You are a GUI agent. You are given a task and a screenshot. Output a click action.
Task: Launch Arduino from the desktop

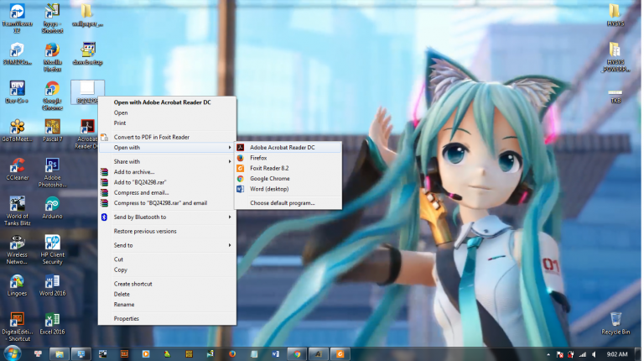(52, 206)
